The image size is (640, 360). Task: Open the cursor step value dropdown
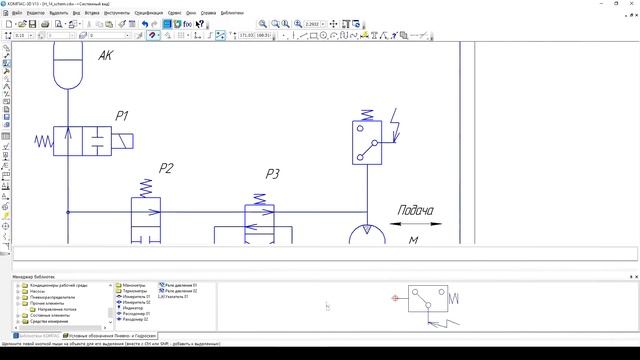point(31,36)
